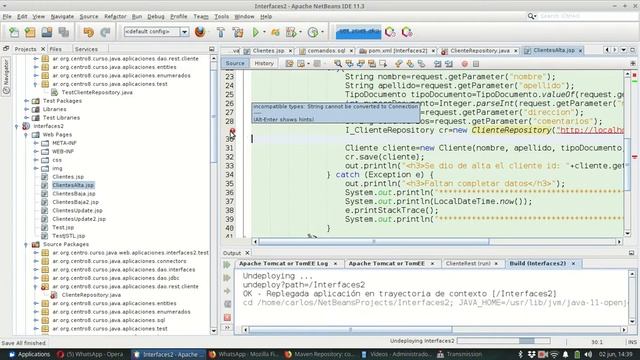This screenshot has width=640, height=360.
Task: Open the Tools menu
Action: tap(221, 17)
